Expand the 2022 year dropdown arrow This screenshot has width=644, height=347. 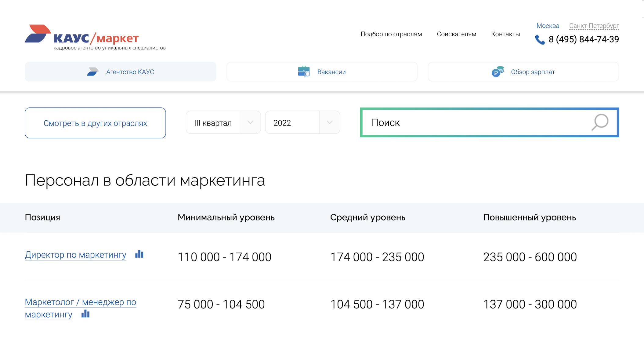pyautogui.click(x=330, y=122)
